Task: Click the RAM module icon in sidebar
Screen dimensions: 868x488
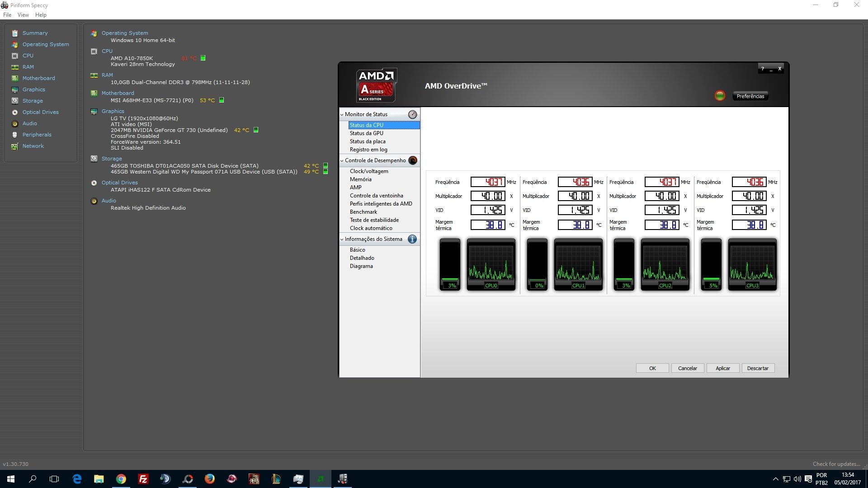Action: (15, 67)
